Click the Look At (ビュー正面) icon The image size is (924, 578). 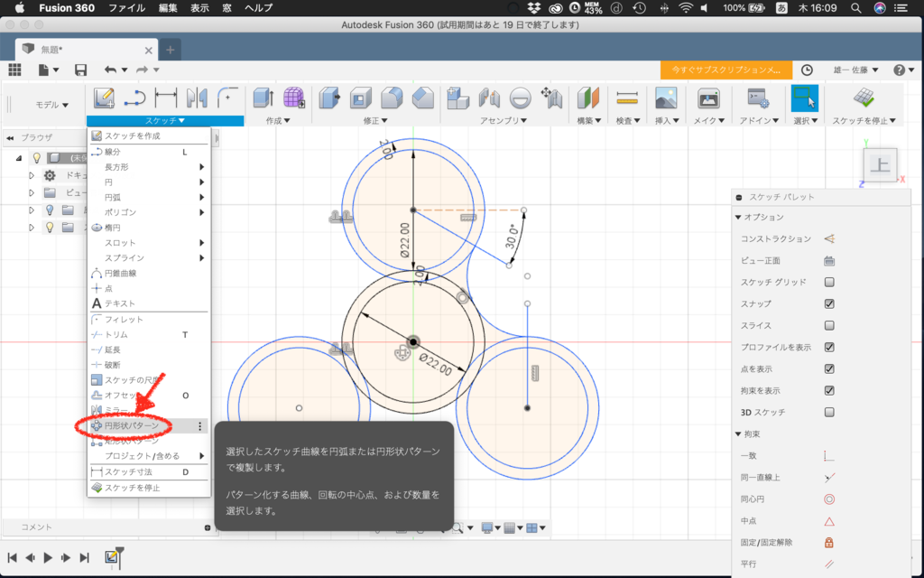click(829, 261)
